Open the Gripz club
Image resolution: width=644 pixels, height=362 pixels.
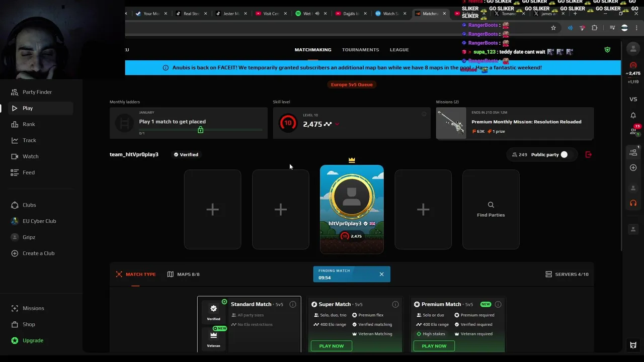click(29, 237)
